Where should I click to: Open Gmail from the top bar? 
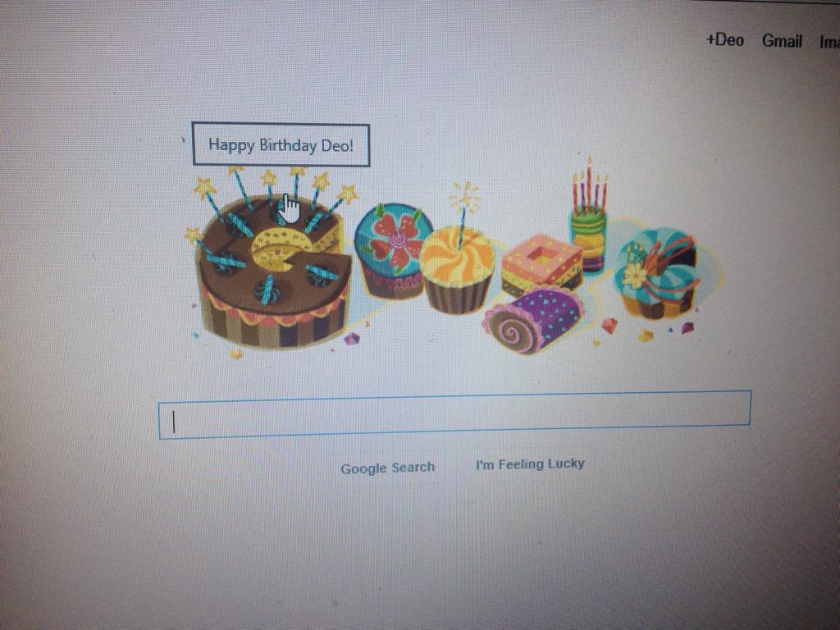tap(782, 41)
